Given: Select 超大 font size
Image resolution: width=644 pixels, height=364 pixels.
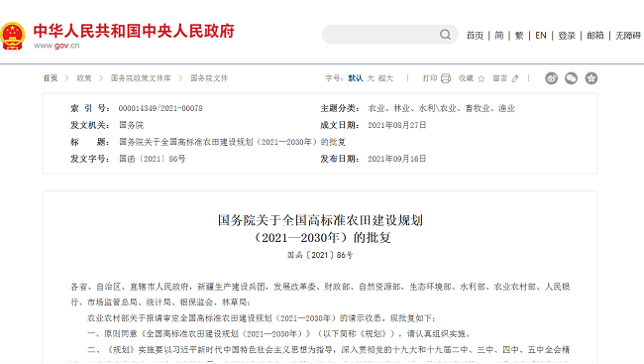Looking at the screenshot, I should [385, 78].
